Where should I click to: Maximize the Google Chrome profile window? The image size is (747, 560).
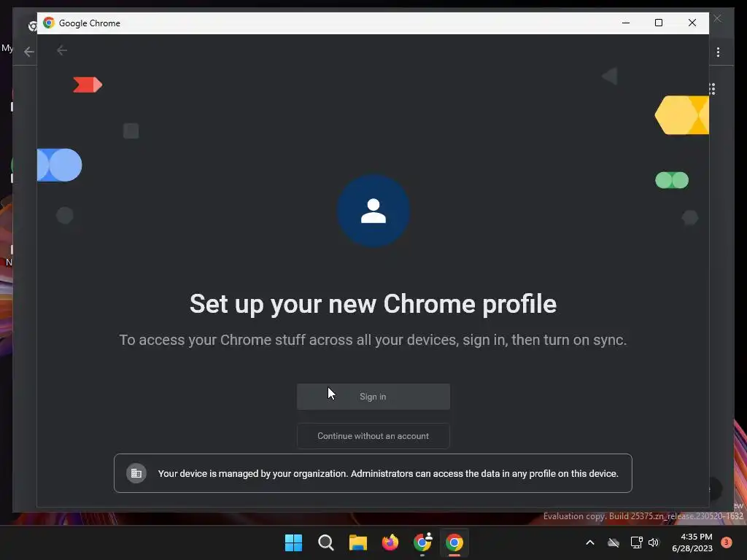[659, 23]
